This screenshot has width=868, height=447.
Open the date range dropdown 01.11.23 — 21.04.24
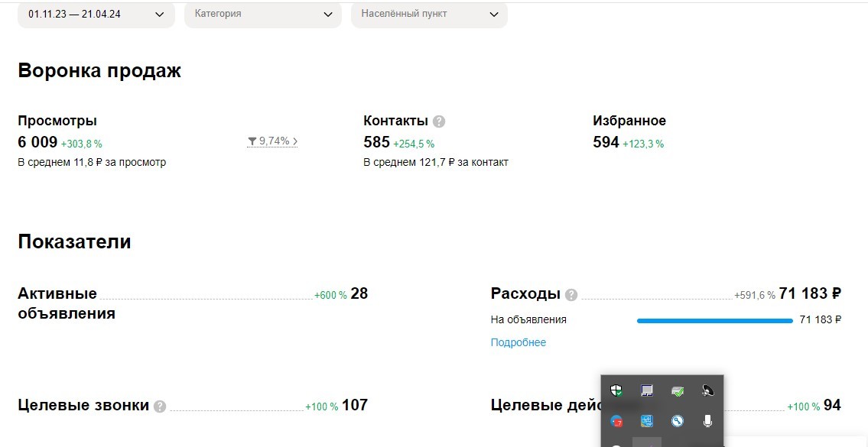[96, 15]
